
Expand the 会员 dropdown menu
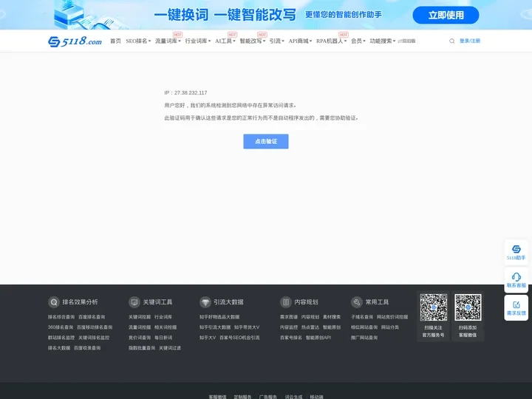[x=358, y=41]
